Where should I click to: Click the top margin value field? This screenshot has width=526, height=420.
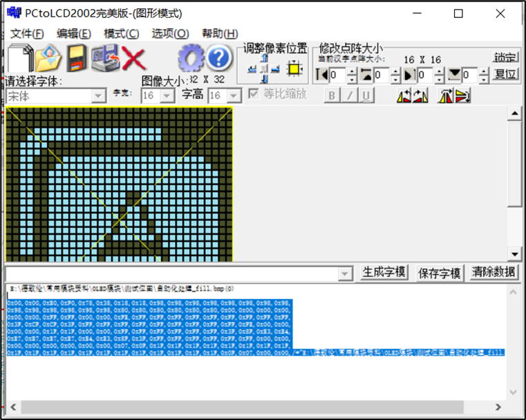[382, 75]
